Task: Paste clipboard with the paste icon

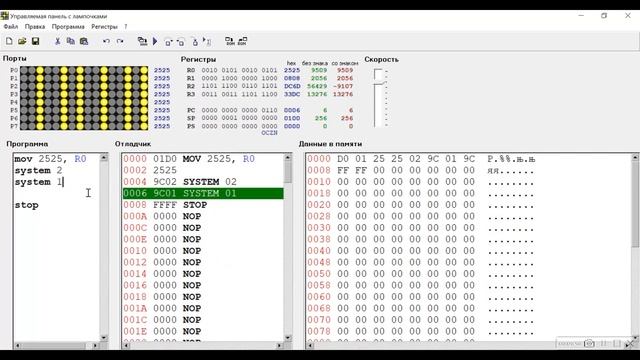Action: pos(84,41)
